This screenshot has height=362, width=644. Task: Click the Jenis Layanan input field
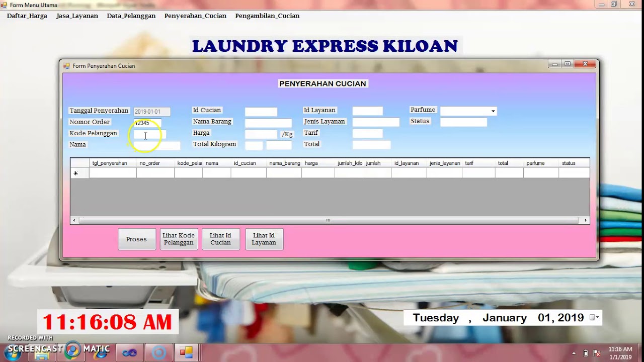coord(375,122)
